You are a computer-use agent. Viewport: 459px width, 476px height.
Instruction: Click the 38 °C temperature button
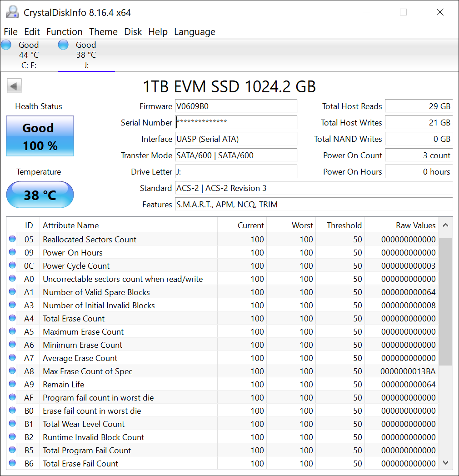[40, 195]
